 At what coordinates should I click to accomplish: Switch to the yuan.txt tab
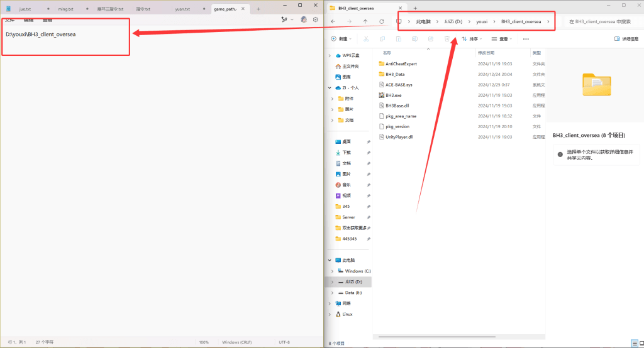coord(182,9)
